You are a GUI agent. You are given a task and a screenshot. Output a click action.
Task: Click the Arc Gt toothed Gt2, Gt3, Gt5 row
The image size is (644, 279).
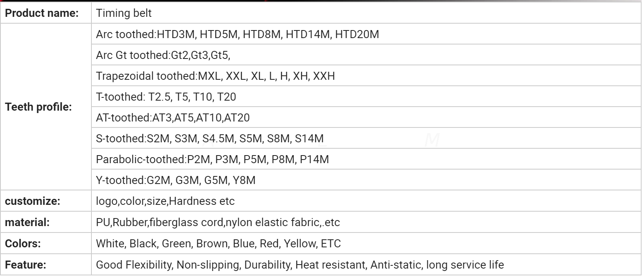[163, 55]
